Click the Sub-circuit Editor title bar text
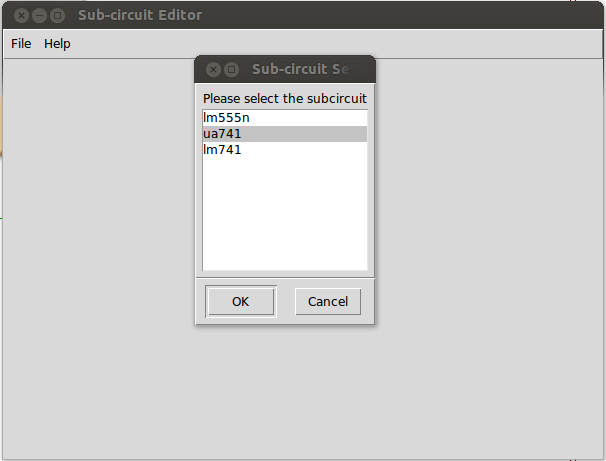The height and width of the screenshot is (461, 606). pyautogui.click(x=140, y=15)
